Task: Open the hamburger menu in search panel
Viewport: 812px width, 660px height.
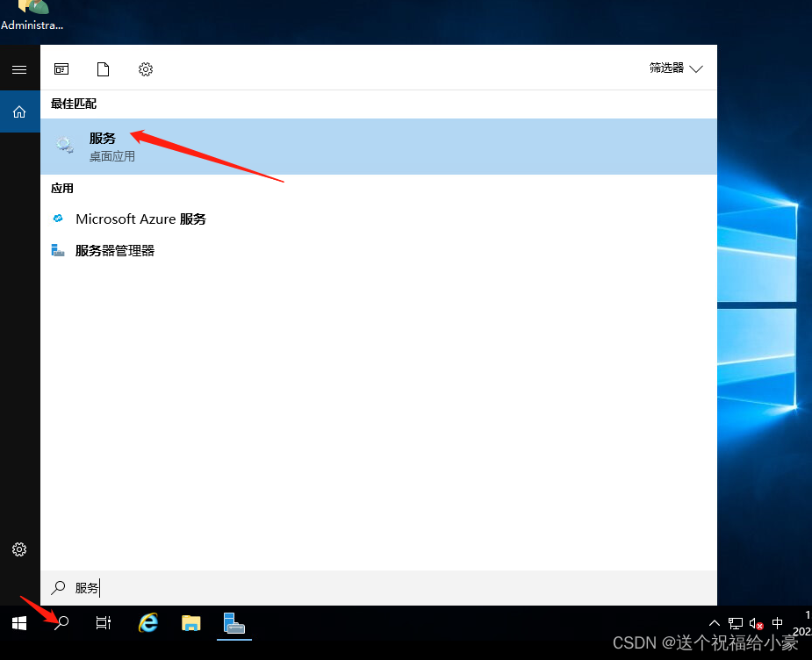Action: click(x=19, y=69)
